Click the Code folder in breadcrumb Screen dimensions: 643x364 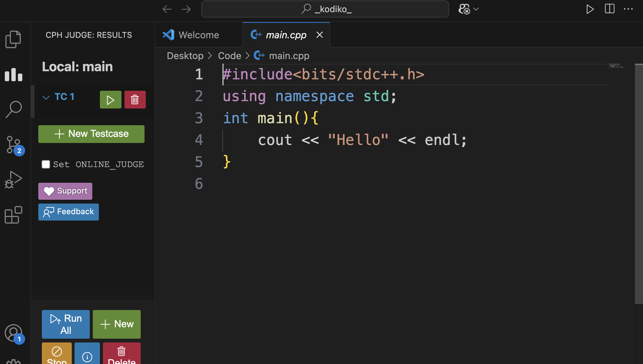[x=229, y=56]
